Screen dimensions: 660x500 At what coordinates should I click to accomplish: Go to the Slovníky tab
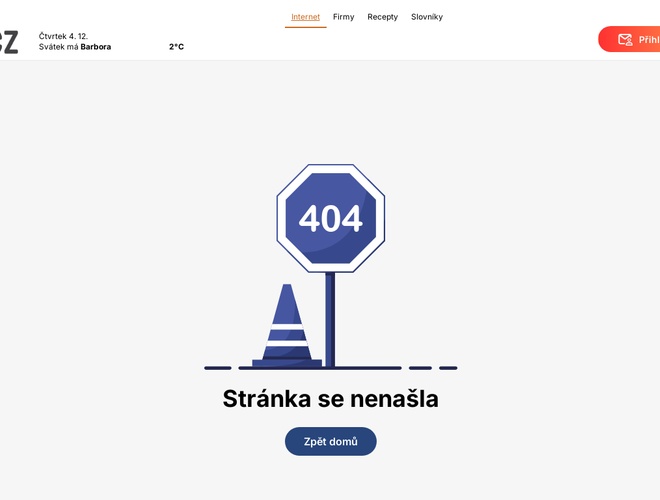427,17
